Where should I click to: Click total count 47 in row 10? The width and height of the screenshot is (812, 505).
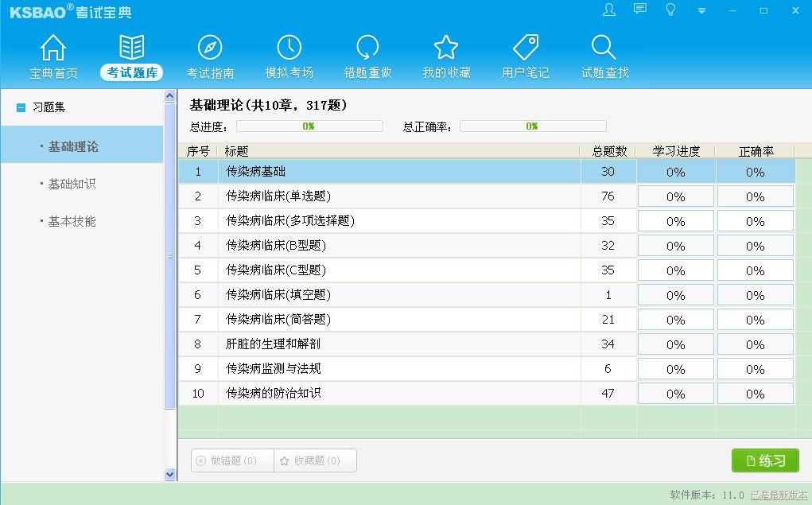[608, 393]
